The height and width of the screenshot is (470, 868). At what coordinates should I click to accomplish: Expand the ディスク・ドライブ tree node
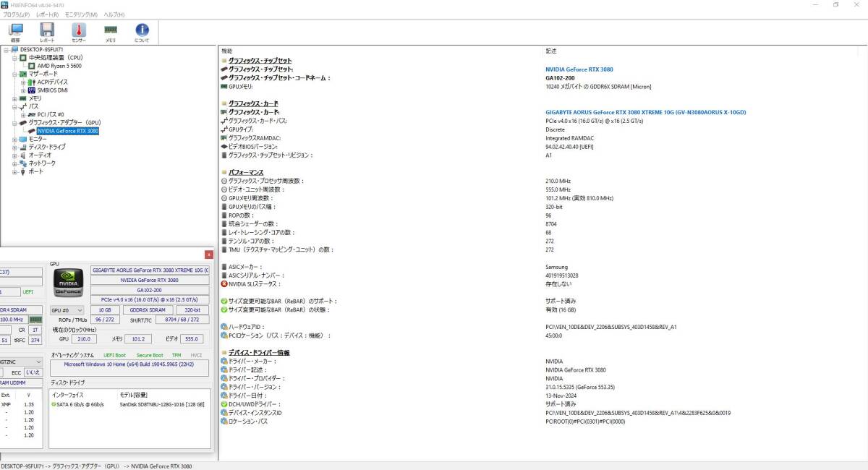pyautogui.click(x=14, y=147)
